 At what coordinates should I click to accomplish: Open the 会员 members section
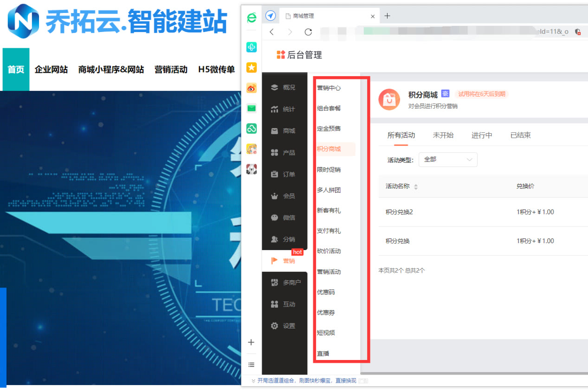pos(284,196)
